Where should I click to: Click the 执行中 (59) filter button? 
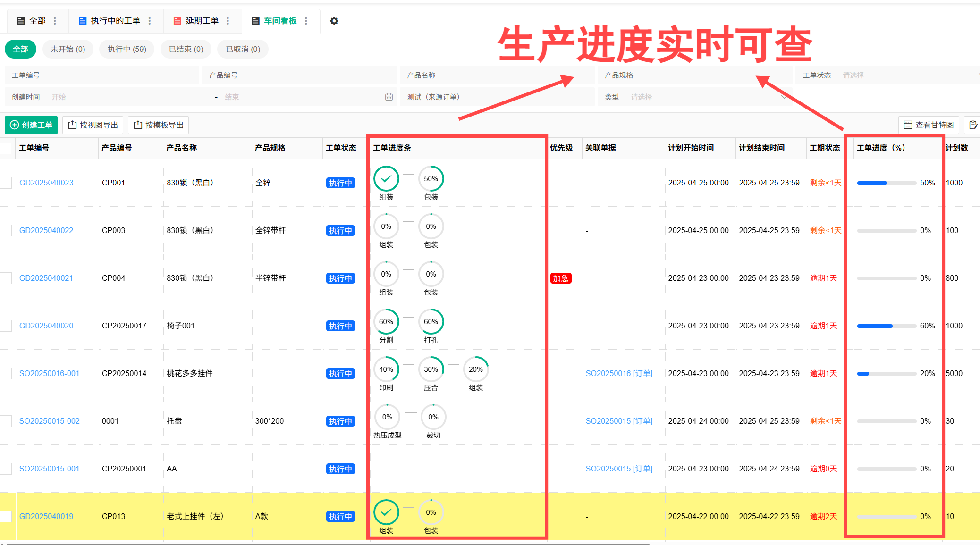127,49
